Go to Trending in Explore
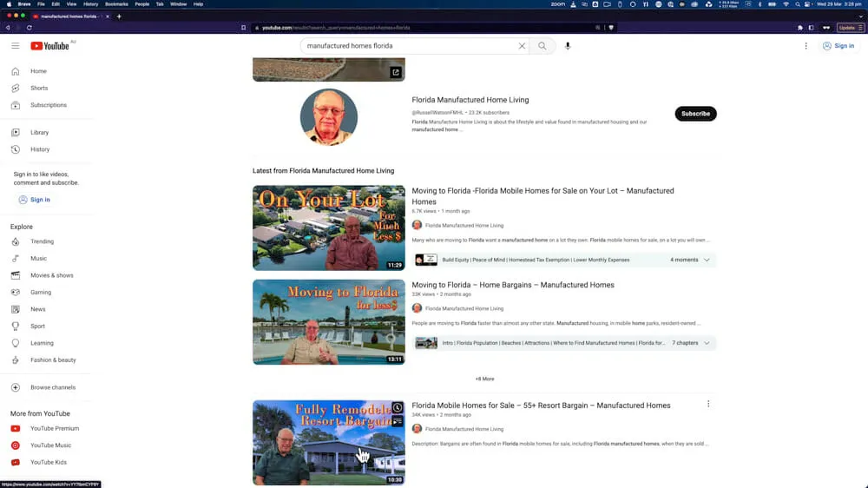Screen dimensions: 868x488 tap(42, 241)
